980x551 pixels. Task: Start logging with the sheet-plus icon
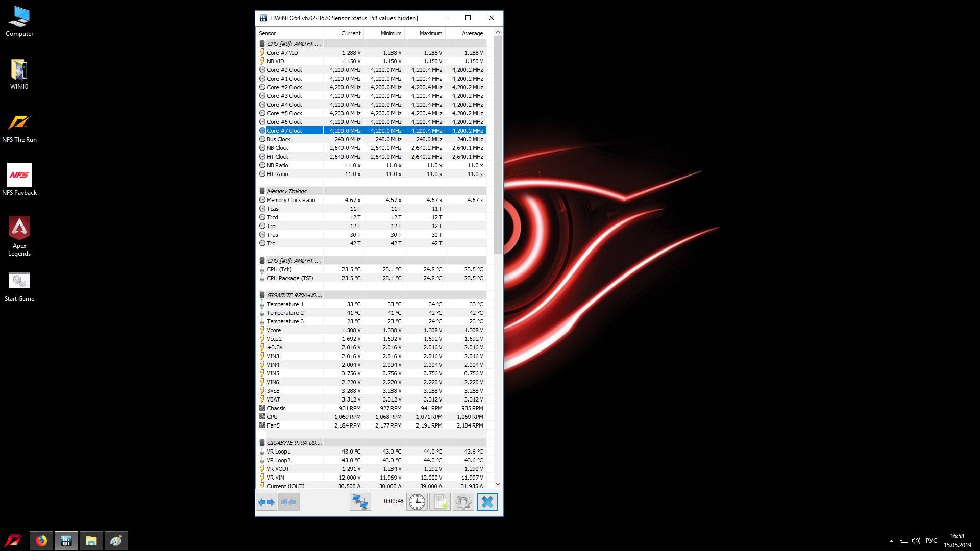[x=440, y=502]
